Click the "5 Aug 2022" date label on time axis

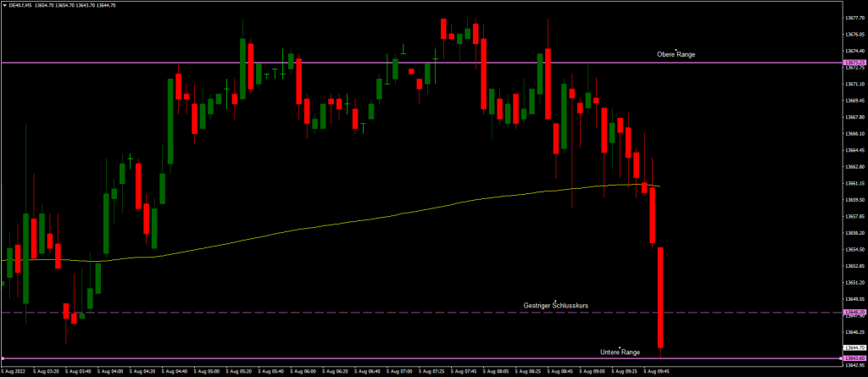click(15, 371)
